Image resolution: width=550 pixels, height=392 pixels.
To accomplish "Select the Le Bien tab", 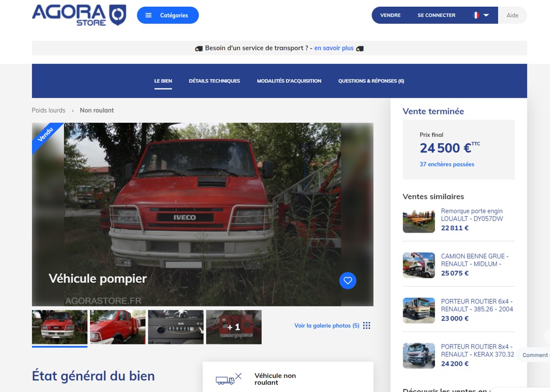I will 163,81.
